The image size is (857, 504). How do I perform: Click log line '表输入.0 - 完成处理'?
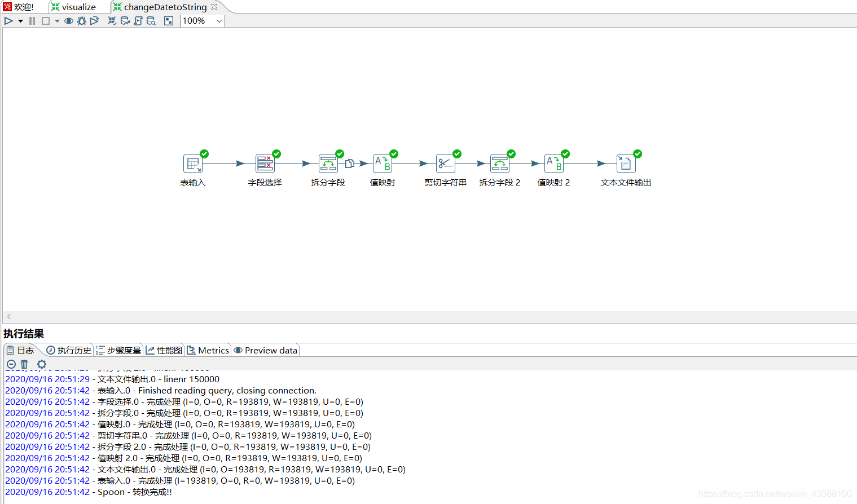click(x=180, y=481)
